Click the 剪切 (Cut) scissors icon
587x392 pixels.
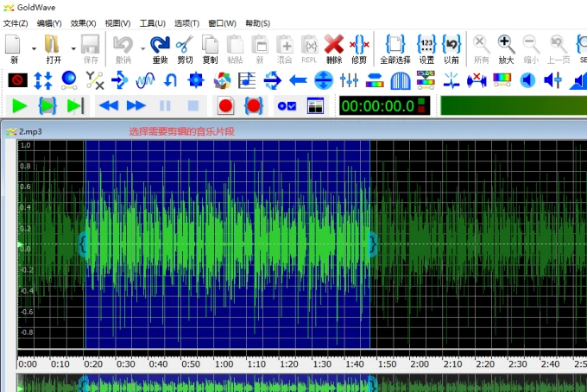(185, 44)
